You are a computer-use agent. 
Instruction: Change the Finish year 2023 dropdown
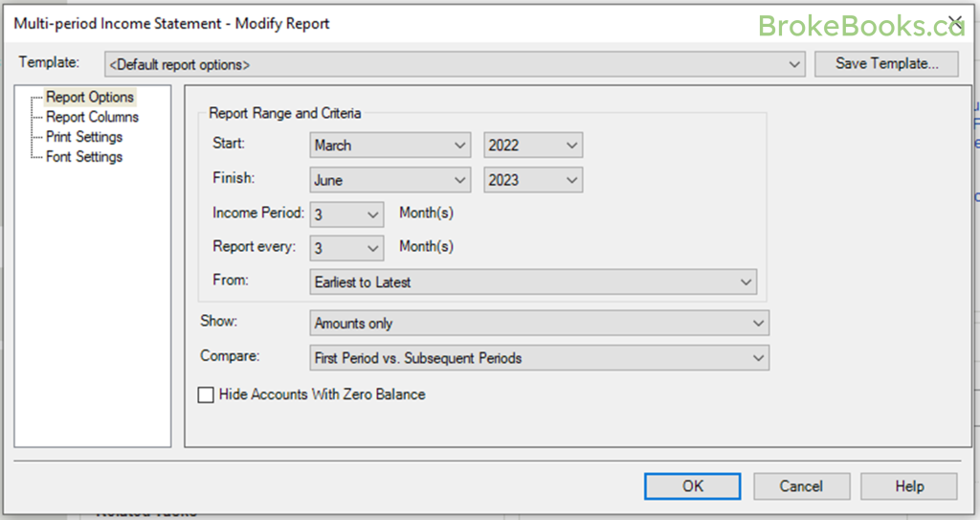click(x=533, y=180)
